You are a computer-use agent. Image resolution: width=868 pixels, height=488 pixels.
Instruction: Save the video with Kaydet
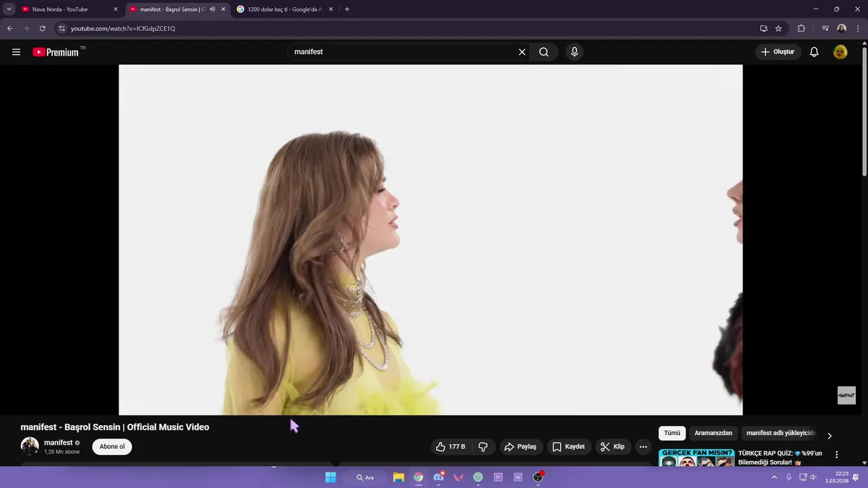click(568, 447)
